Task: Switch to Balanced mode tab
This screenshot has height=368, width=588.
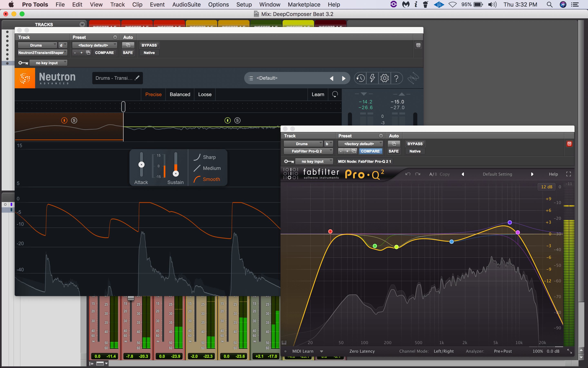Action: pos(180,94)
